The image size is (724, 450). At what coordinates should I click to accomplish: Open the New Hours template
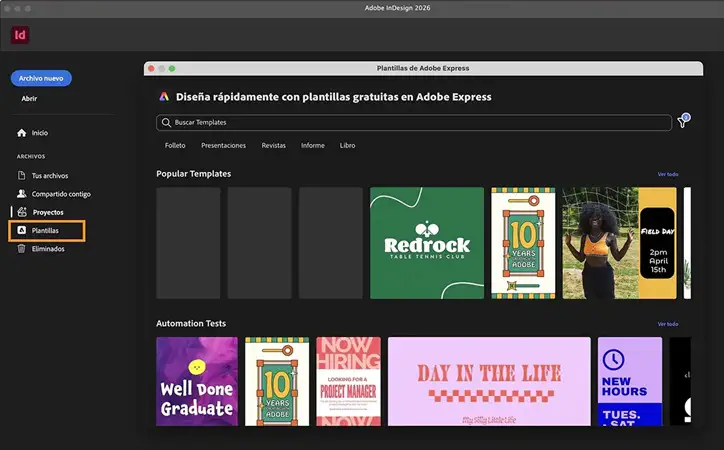tap(630, 381)
